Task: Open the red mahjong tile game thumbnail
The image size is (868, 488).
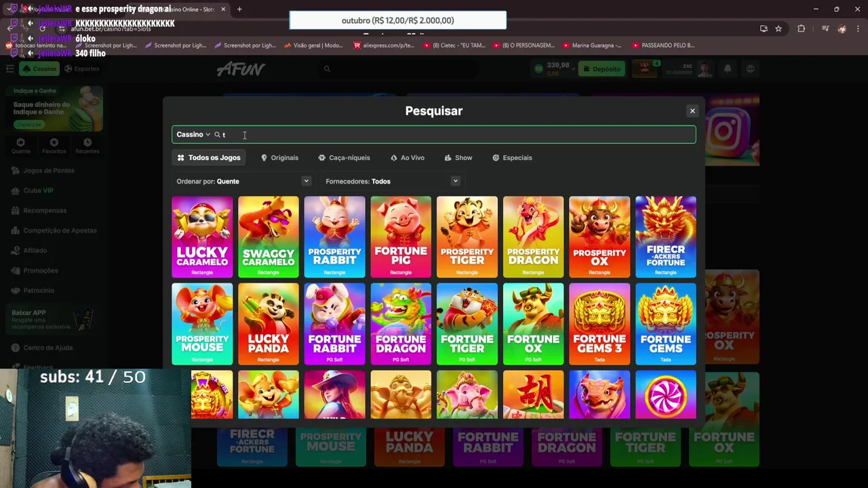Action: (533, 394)
